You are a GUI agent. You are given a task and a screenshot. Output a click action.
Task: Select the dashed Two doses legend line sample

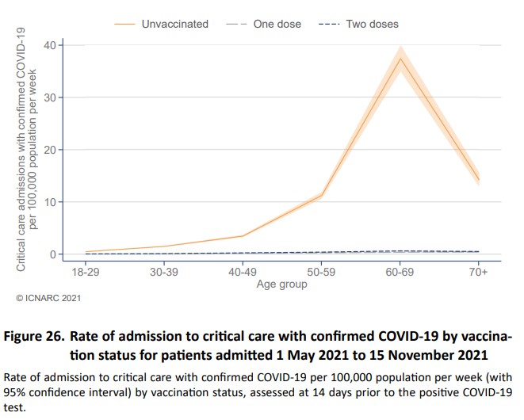tap(329, 25)
